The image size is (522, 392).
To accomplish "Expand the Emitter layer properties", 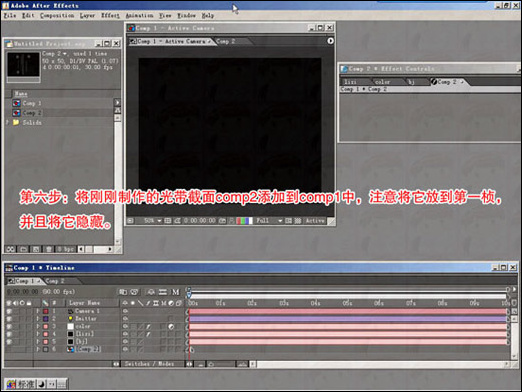I will click(x=38, y=319).
